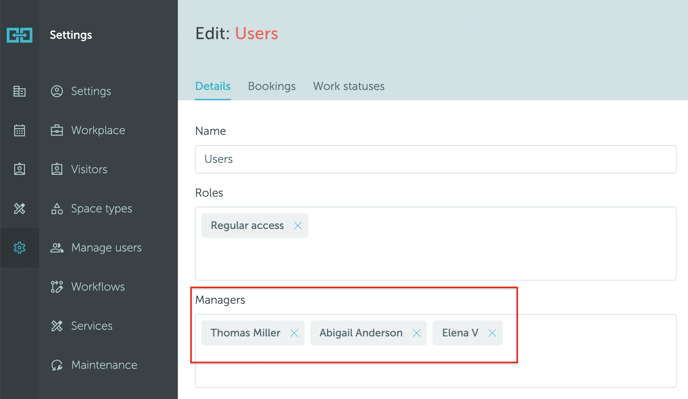The height and width of the screenshot is (399, 688).
Task: Click the branch icon beside Workflows
Action: tap(57, 287)
